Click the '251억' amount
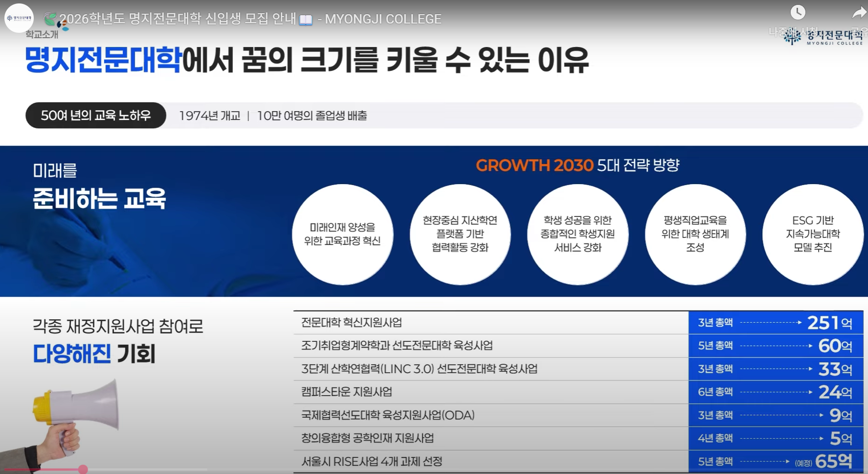This screenshot has height=474, width=868. point(830,323)
